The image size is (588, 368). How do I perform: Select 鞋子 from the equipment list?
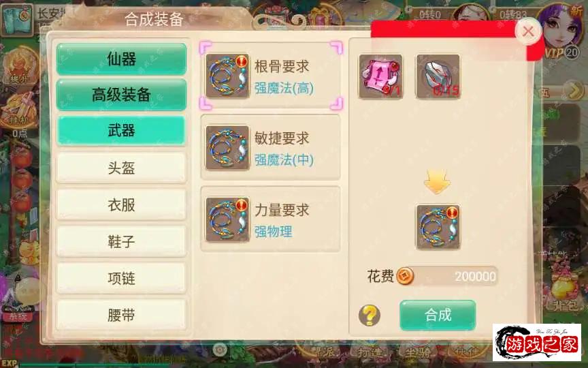tap(121, 241)
